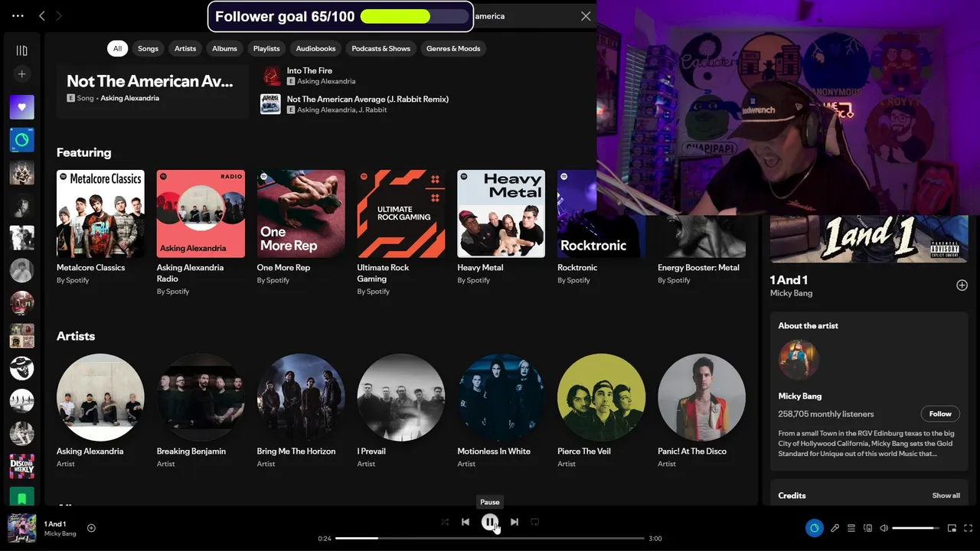This screenshot has height=551, width=980.
Task: Click the plus create playlist icon in sidebar
Action: pyautogui.click(x=21, y=74)
